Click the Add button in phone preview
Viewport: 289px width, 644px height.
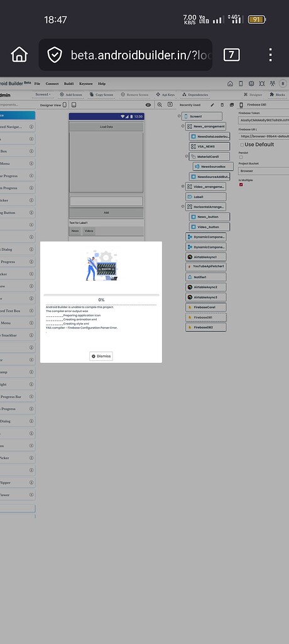click(106, 213)
